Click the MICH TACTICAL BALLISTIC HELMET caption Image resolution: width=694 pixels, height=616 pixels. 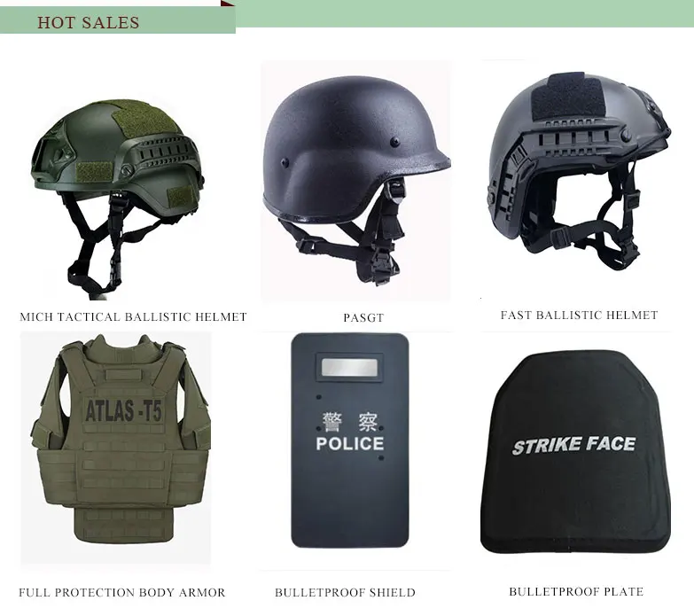(133, 316)
